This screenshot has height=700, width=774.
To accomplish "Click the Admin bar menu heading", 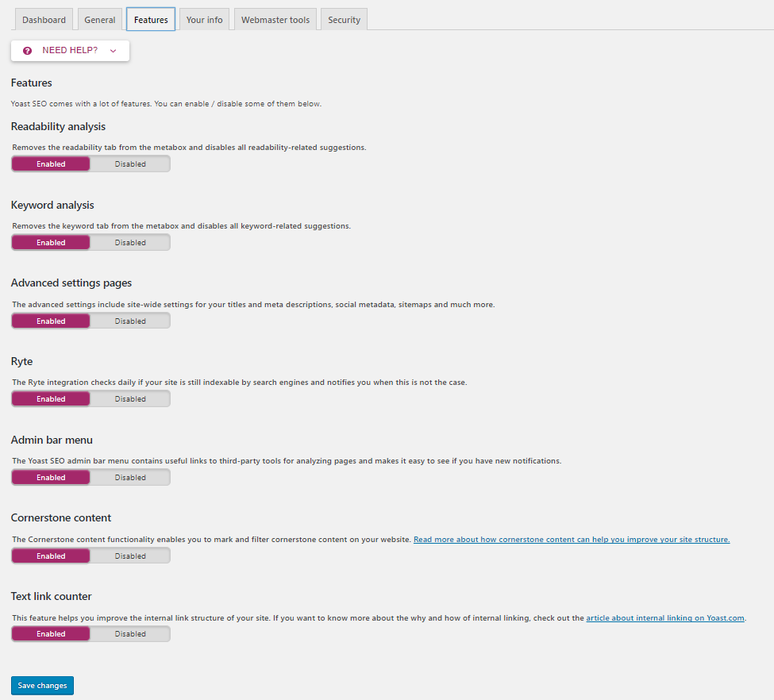I will 52,440.
